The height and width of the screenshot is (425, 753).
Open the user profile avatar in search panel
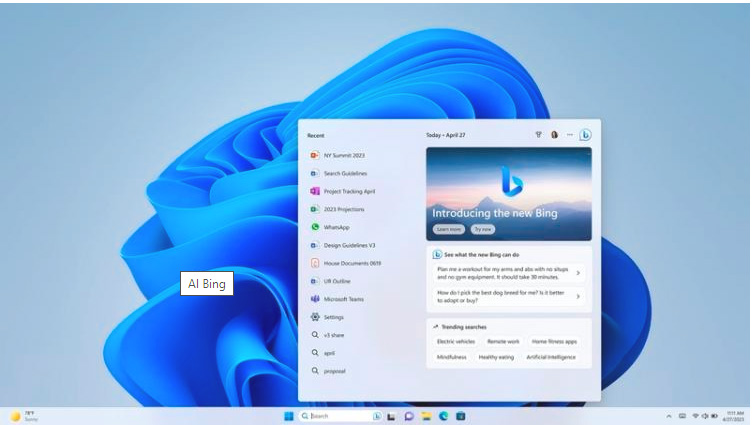[x=554, y=135]
